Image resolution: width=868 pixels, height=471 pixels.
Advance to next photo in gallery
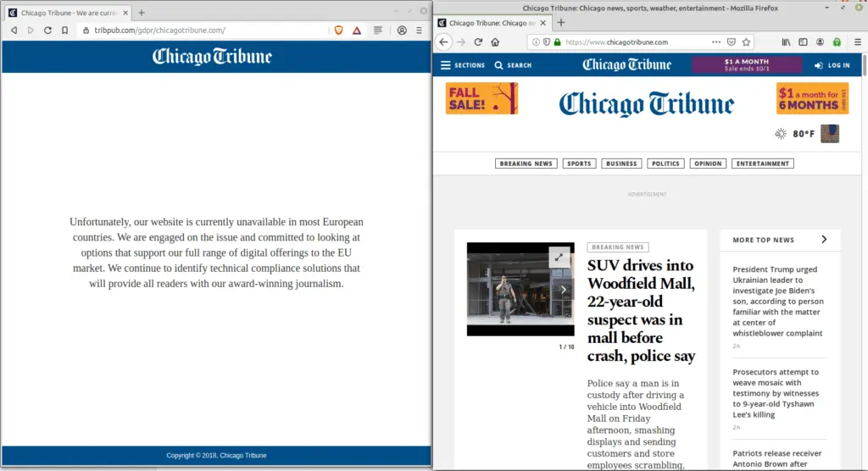564,290
